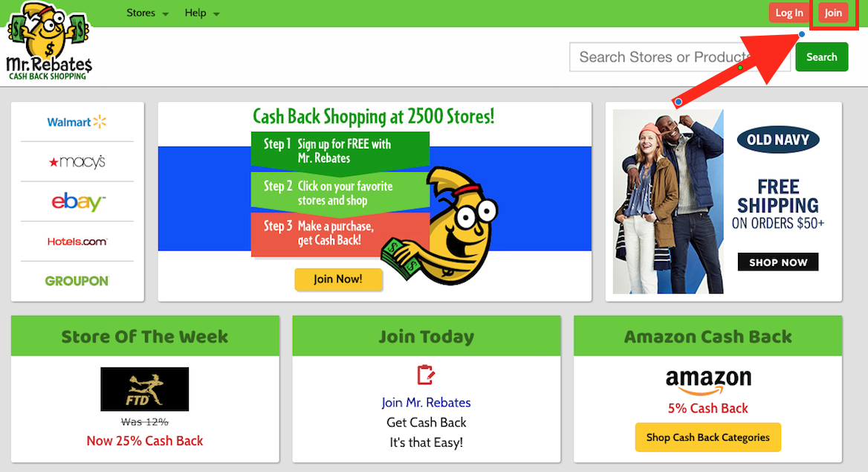Click the FTD store logo
The height and width of the screenshot is (472, 868).
[x=144, y=389]
